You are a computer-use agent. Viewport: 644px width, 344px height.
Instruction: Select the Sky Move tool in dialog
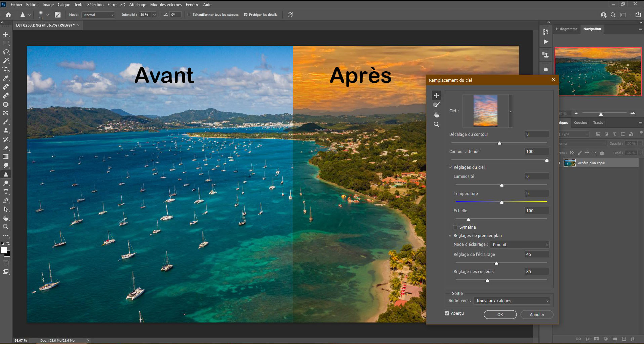pyautogui.click(x=436, y=95)
